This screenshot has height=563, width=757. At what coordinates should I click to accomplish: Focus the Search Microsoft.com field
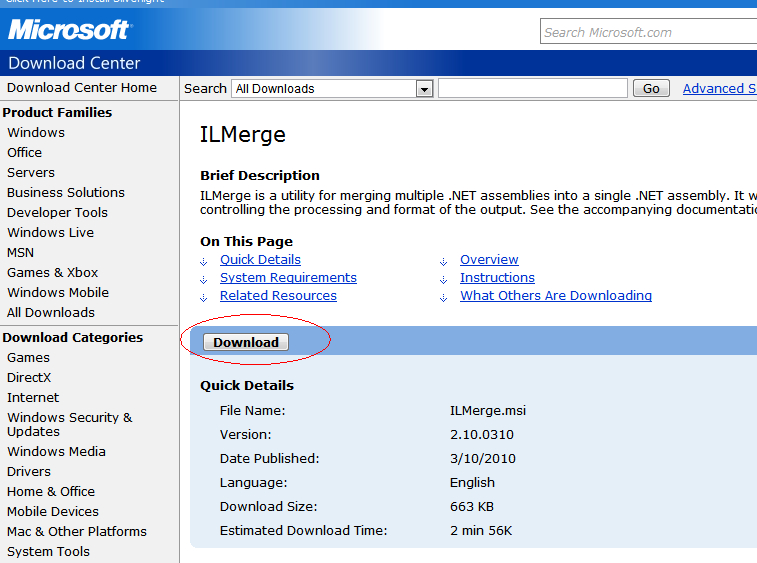click(x=648, y=32)
